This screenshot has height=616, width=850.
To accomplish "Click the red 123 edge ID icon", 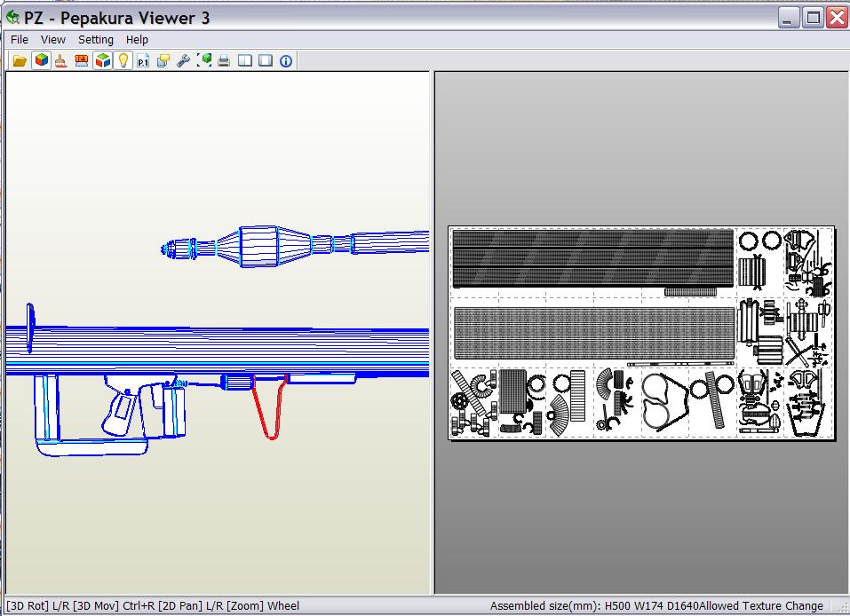I will pos(82,60).
